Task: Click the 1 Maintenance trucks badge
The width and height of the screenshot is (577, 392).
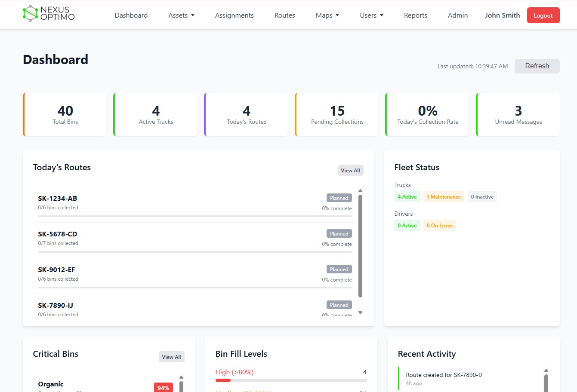Action: pyautogui.click(x=444, y=197)
